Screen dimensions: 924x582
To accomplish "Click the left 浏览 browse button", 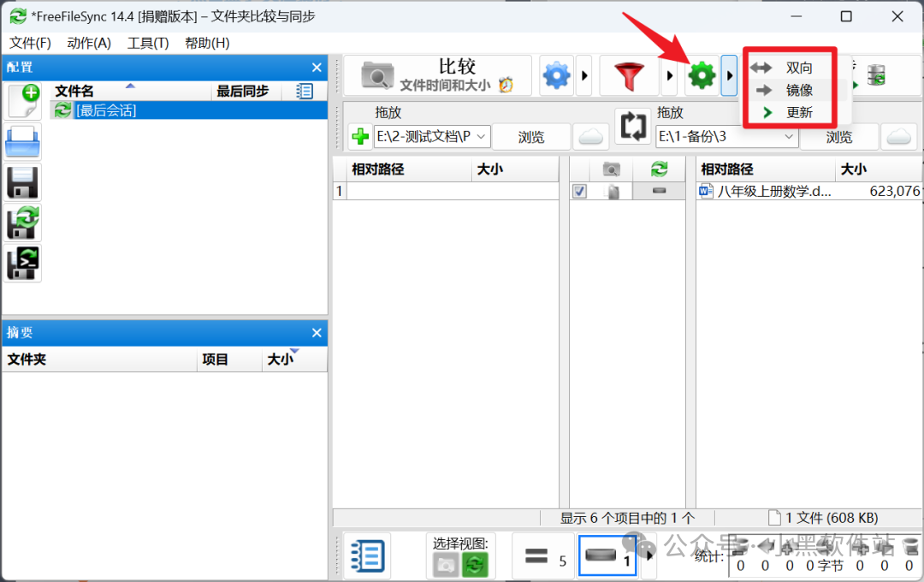I will pos(531,137).
